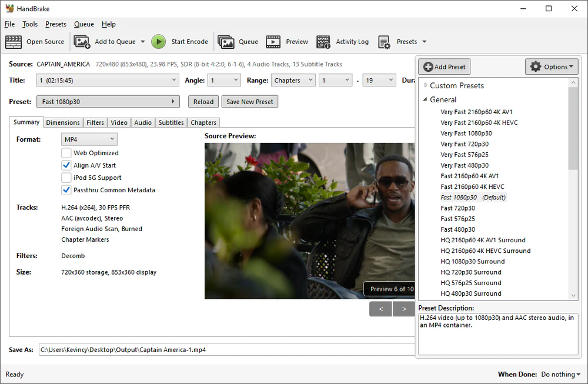Image resolution: width=588 pixels, height=384 pixels.
Task: Click the Open Source film clapper icon
Action: (x=14, y=42)
